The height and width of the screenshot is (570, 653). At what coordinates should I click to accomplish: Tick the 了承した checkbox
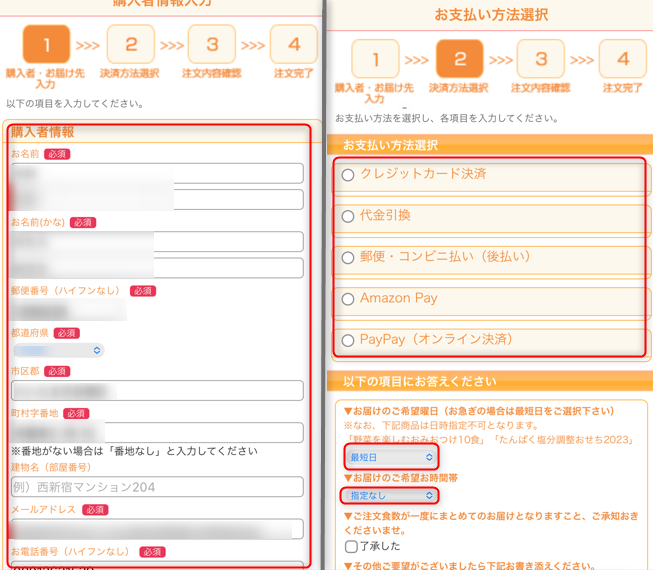point(351,546)
